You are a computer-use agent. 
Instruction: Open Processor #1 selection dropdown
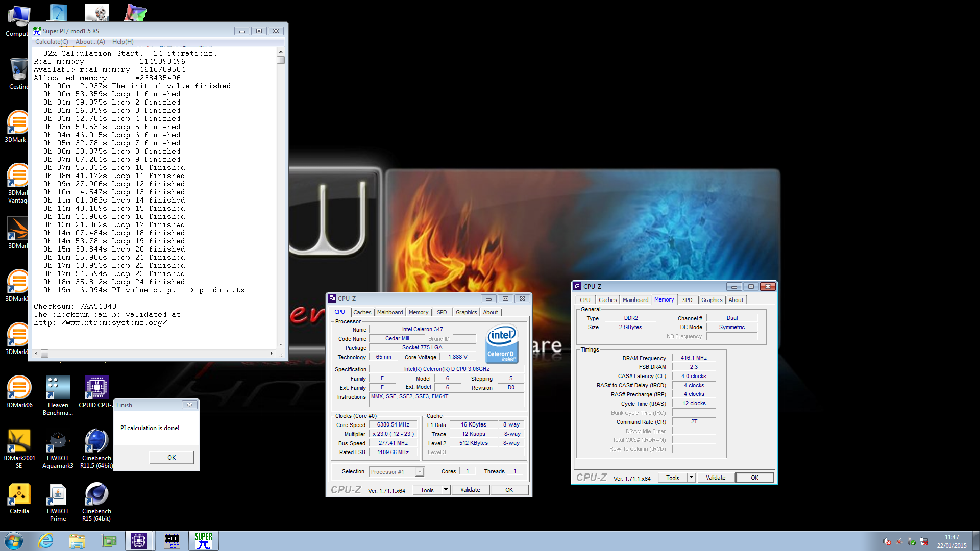pos(397,472)
